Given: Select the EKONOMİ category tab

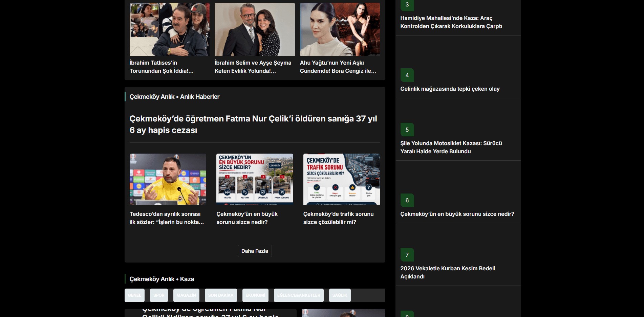Looking at the screenshot, I should point(255,295).
